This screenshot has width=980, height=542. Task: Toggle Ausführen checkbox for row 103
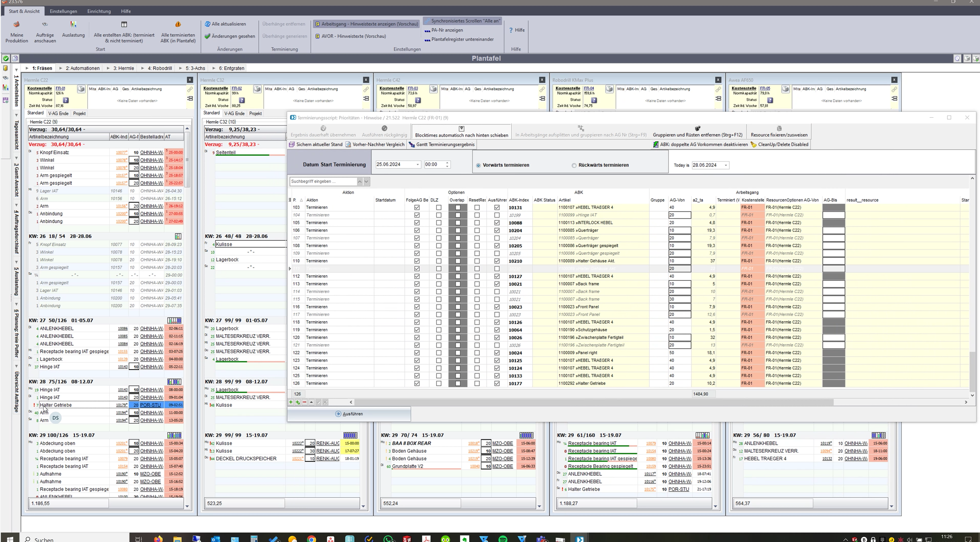(x=497, y=208)
